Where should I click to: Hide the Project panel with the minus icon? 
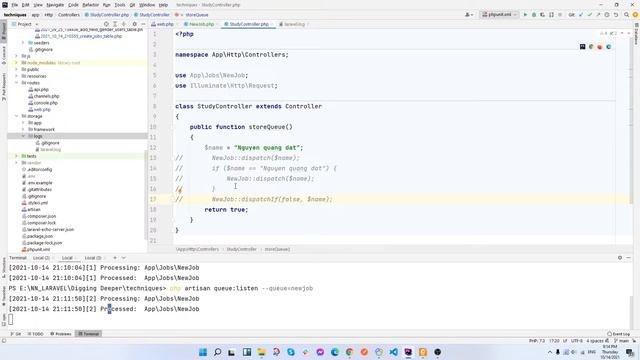[x=143, y=24]
